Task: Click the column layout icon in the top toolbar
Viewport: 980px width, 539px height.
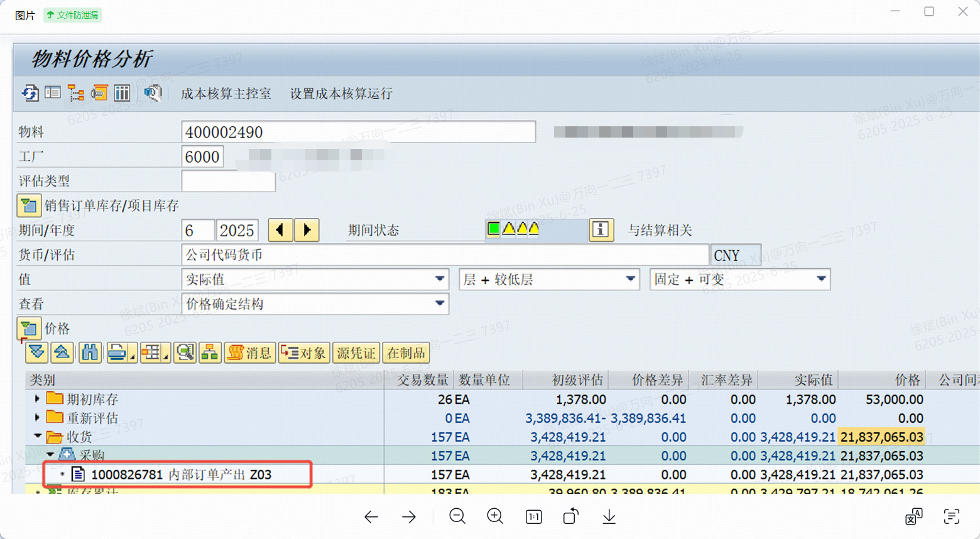Action: (x=122, y=94)
